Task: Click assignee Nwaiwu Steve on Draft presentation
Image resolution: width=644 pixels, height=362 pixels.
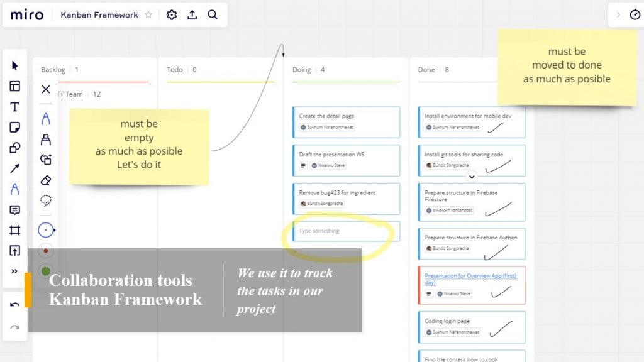Action: point(328,165)
